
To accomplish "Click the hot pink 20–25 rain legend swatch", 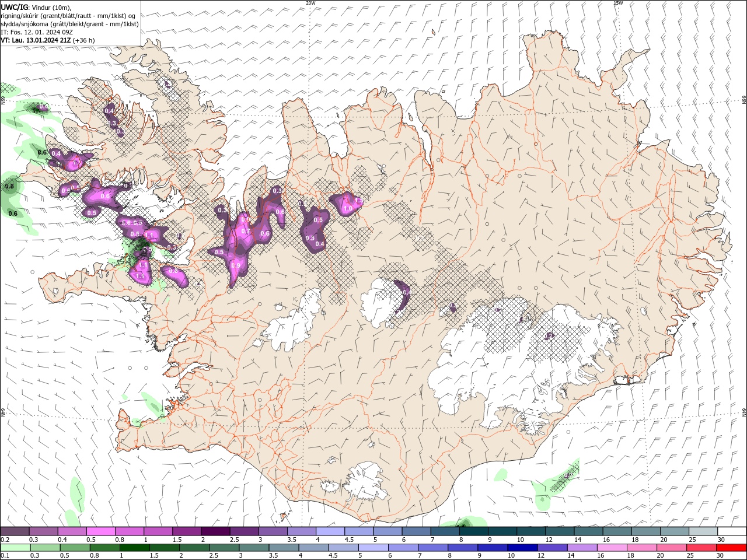I will [x=672, y=548].
